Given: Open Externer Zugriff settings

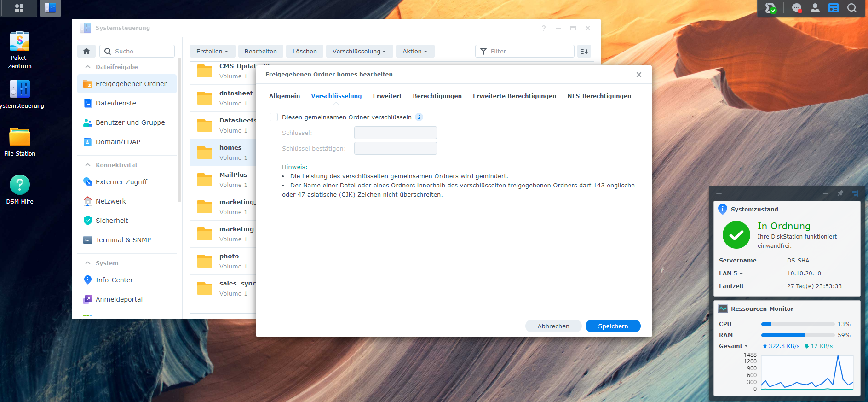Looking at the screenshot, I should pyautogui.click(x=127, y=182).
